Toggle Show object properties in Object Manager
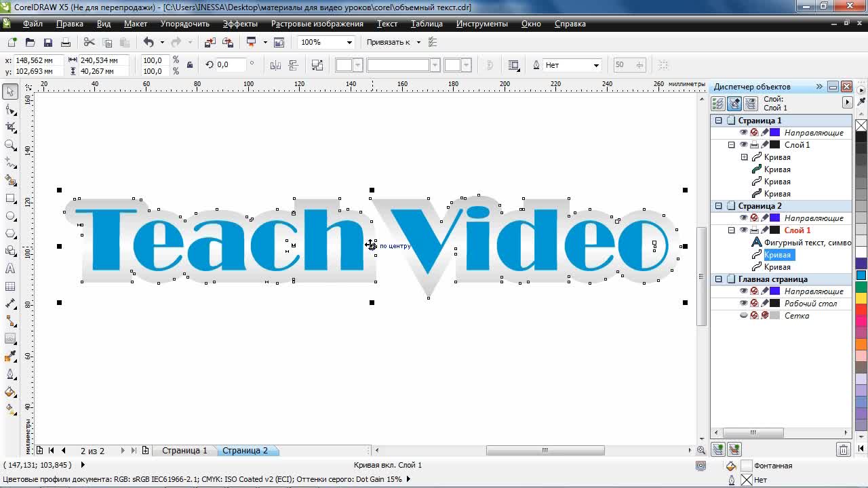868x488 pixels. pos(717,104)
